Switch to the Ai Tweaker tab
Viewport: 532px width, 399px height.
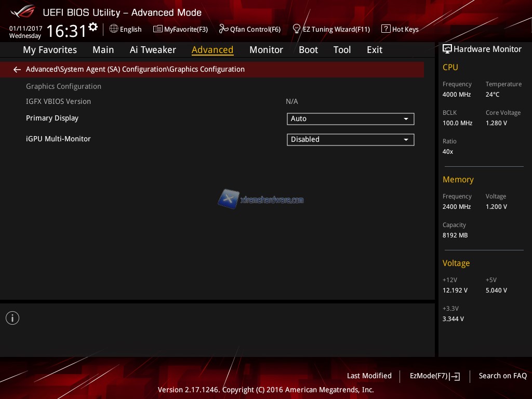coord(153,50)
